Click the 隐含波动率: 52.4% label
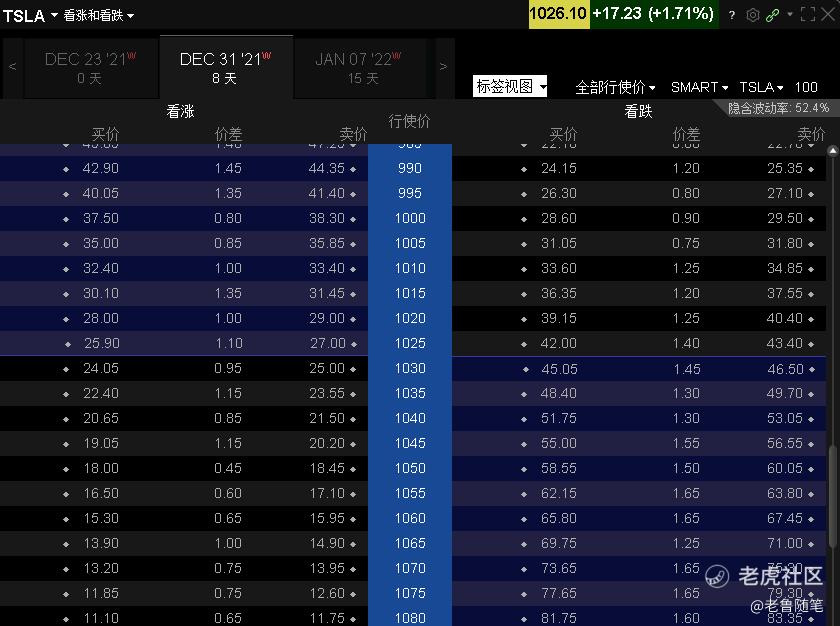Viewport: 840px width, 626px height. coord(778,108)
